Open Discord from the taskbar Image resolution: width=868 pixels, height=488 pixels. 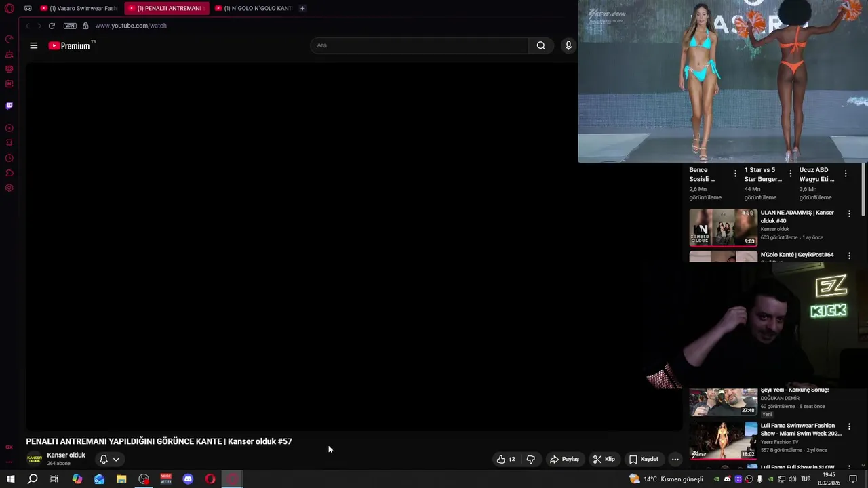pyautogui.click(x=188, y=479)
